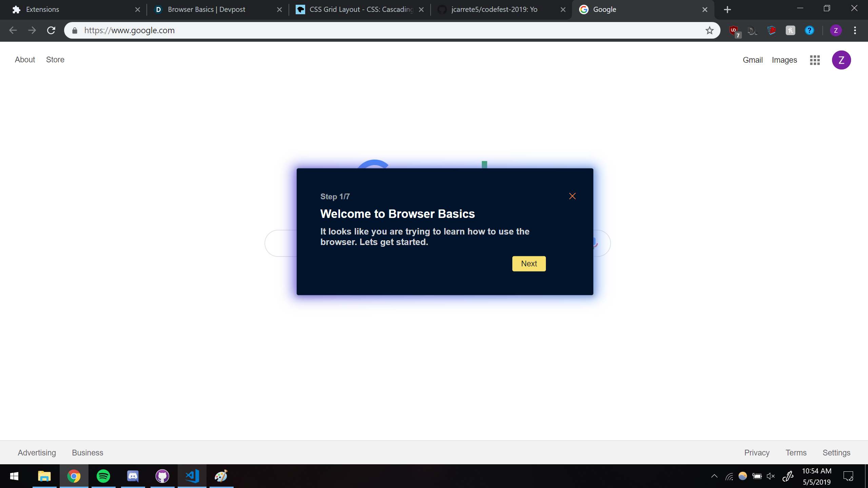
Task: Reload the current page
Action: pos(51,30)
